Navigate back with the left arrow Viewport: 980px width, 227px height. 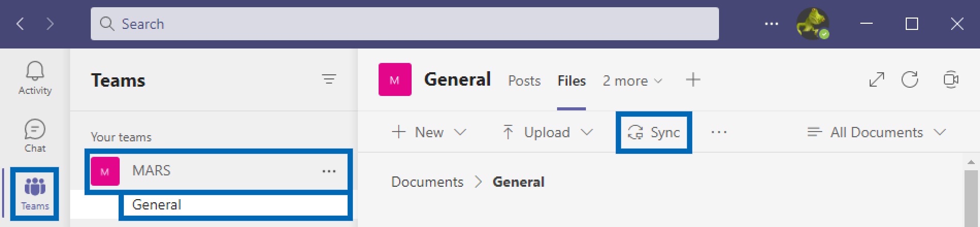20,24
